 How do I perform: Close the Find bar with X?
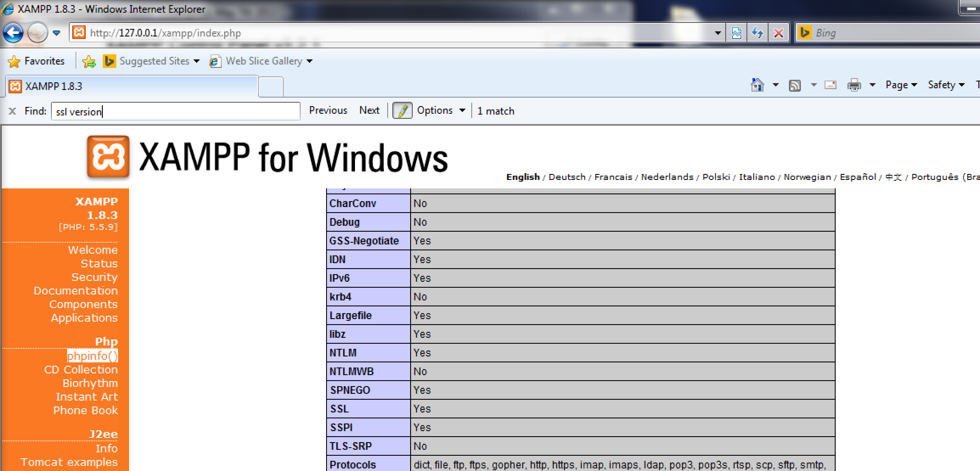[12, 111]
